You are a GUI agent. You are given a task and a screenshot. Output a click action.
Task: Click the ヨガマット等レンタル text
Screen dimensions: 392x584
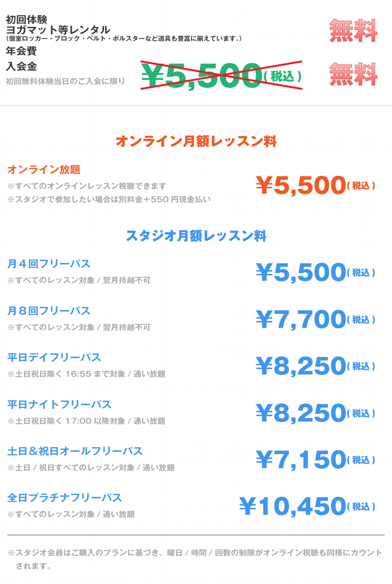(x=58, y=30)
